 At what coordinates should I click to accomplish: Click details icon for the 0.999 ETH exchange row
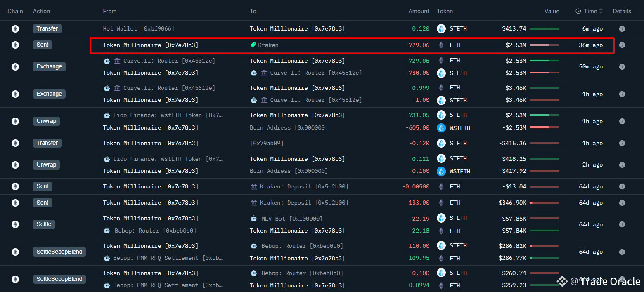click(x=622, y=94)
